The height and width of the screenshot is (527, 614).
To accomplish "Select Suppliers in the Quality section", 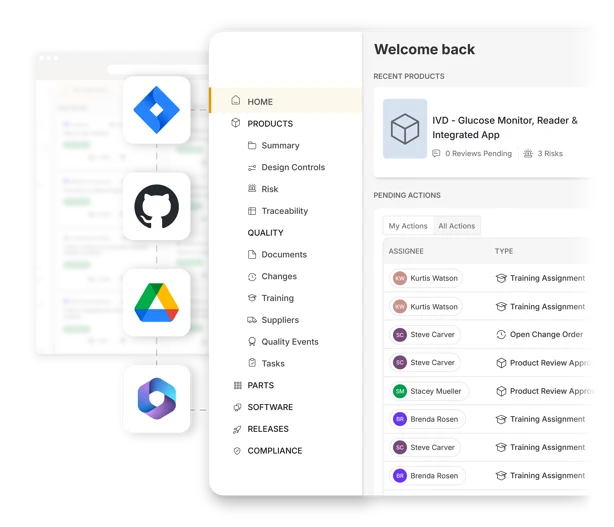I will [x=280, y=320].
